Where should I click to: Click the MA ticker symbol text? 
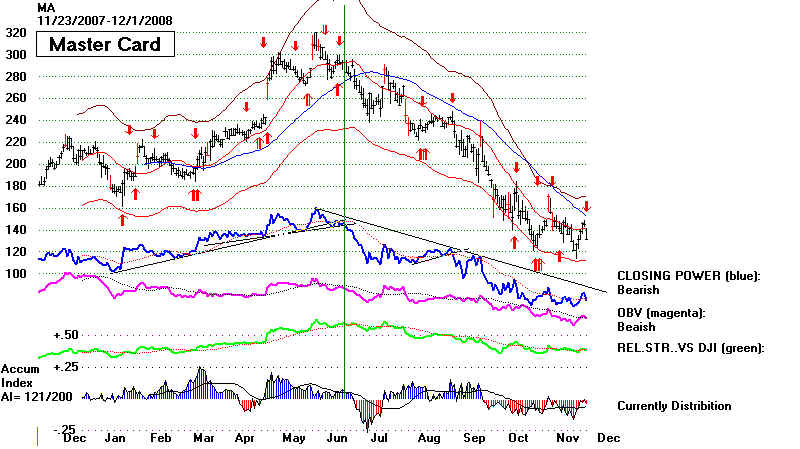(x=46, y=6)
